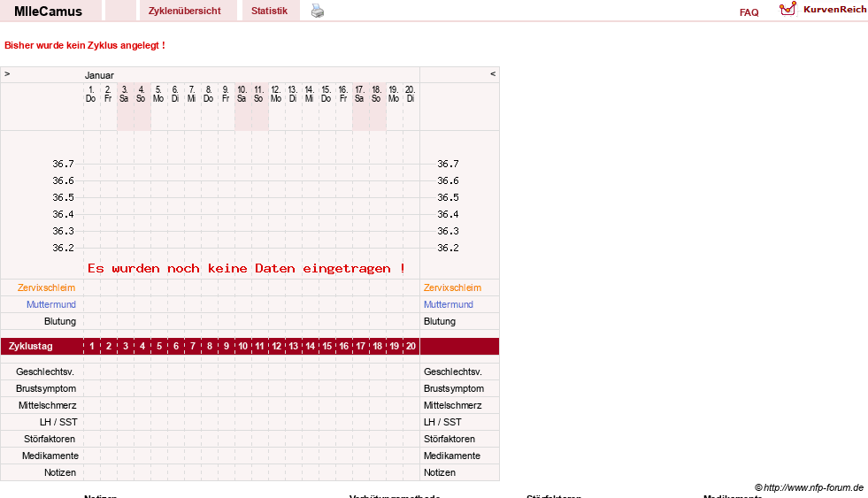The width and height of the screenshot is (868, 498).
Task: Click the Januar month label
Action: point(99,75)
